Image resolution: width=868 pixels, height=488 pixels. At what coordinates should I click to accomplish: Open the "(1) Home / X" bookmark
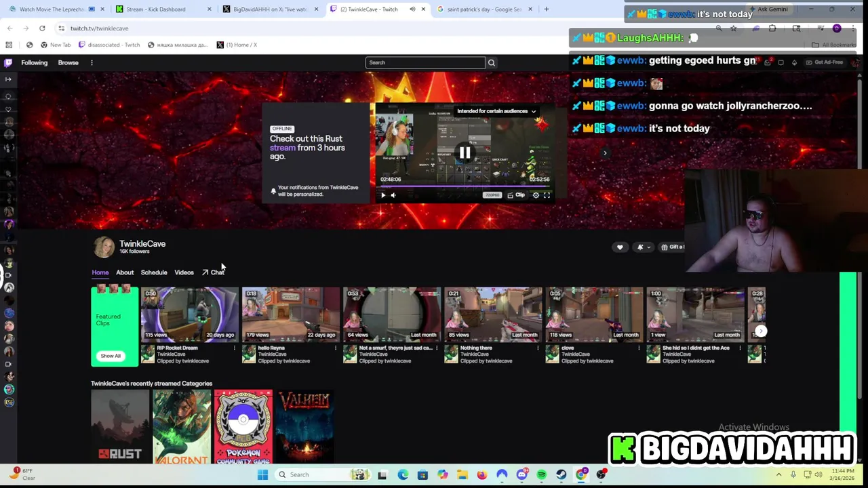[237, 45]
